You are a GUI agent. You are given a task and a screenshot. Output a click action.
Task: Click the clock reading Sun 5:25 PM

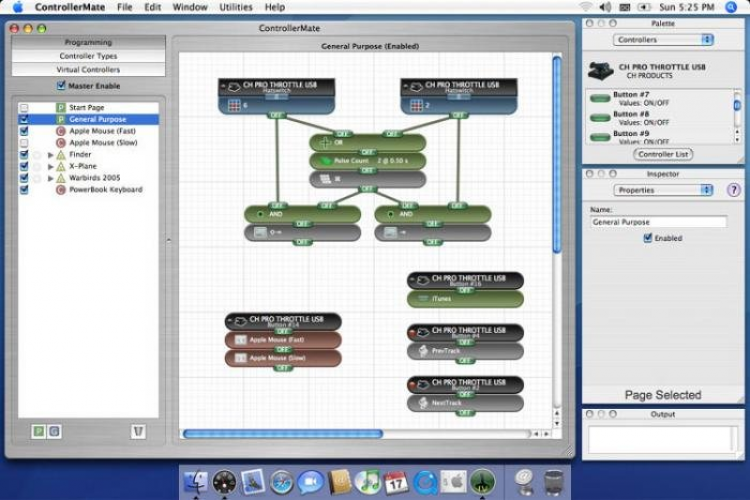point(686,7)
